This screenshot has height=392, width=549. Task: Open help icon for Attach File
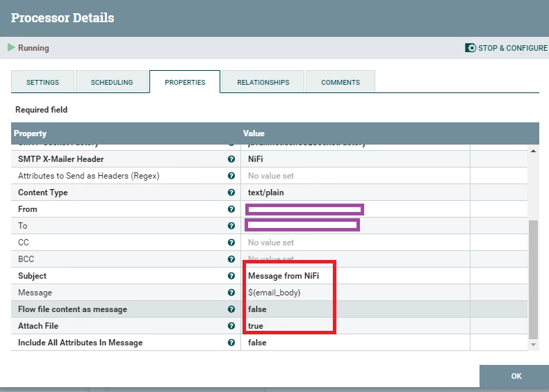coord(231,326)
